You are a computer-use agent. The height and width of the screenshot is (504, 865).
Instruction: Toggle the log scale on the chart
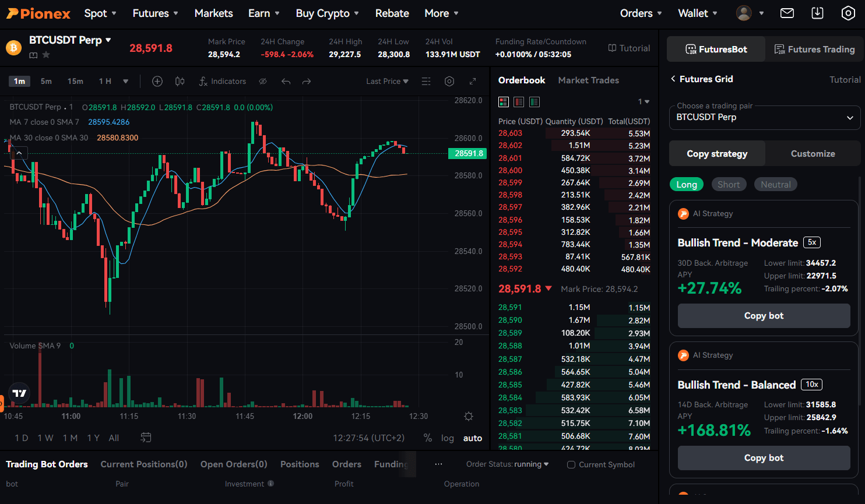[x=447, y=438]
